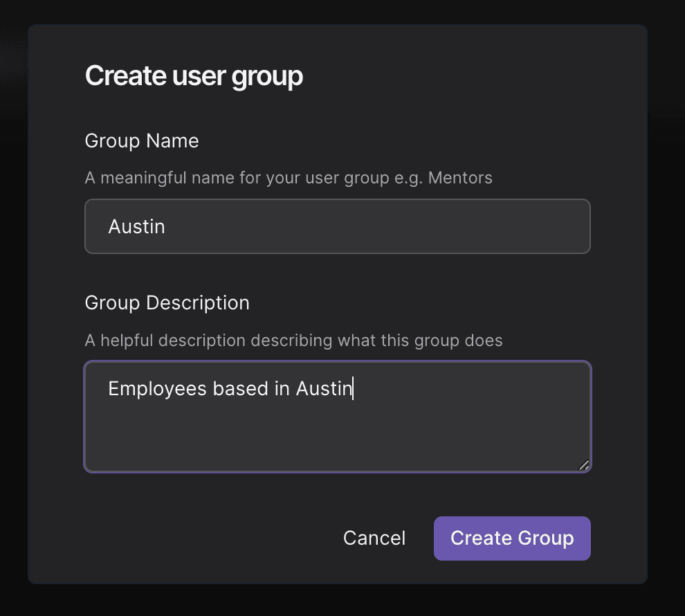This screenshot has height=616, width=685.
Task: Click the meaningful name hint text
Action: 289,178
